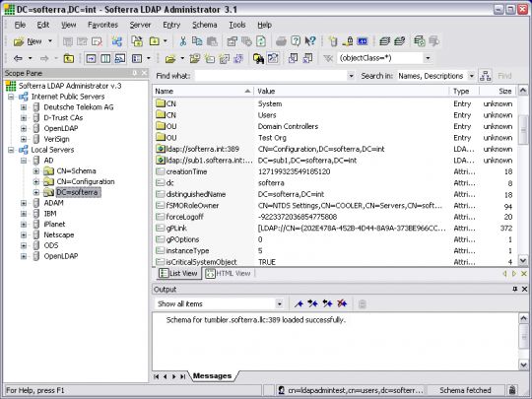Click the padlock with key toolbar icon
Screen dimensions: 532x399
348,41
